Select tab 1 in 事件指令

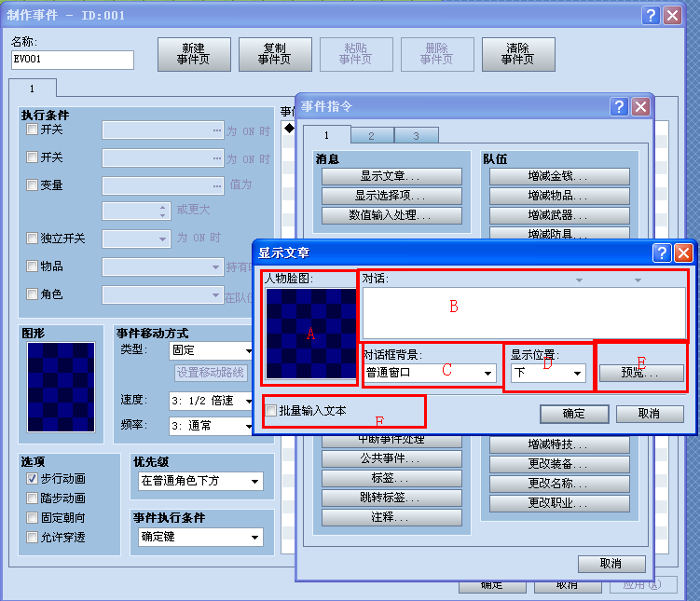coord(327,135)
